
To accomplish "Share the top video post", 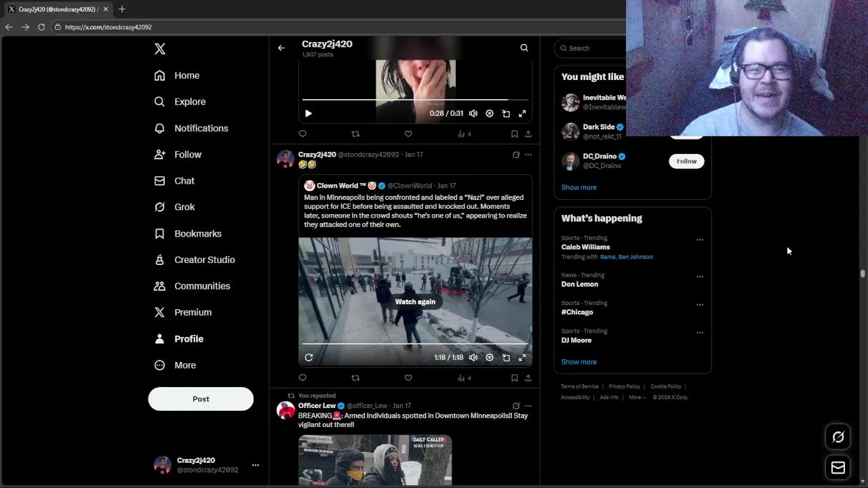I will (528, 134).
